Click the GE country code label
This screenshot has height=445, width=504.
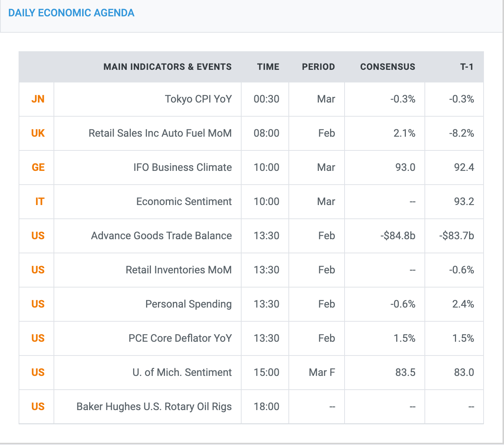(38, 168)
